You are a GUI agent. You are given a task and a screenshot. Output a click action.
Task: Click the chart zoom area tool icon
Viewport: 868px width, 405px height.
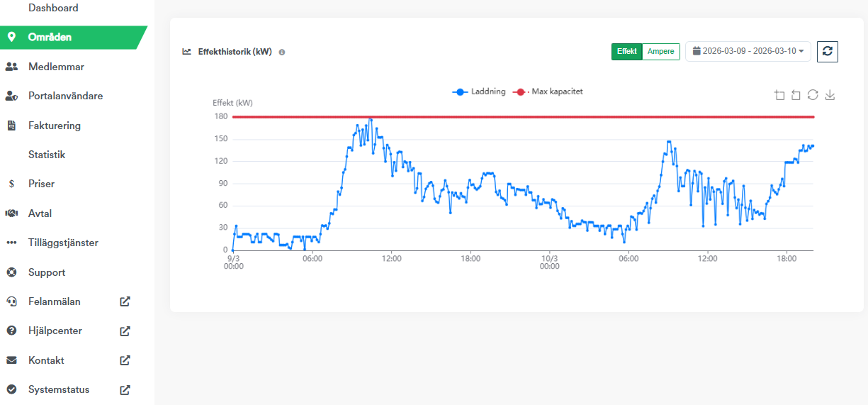tap(779, 95)
